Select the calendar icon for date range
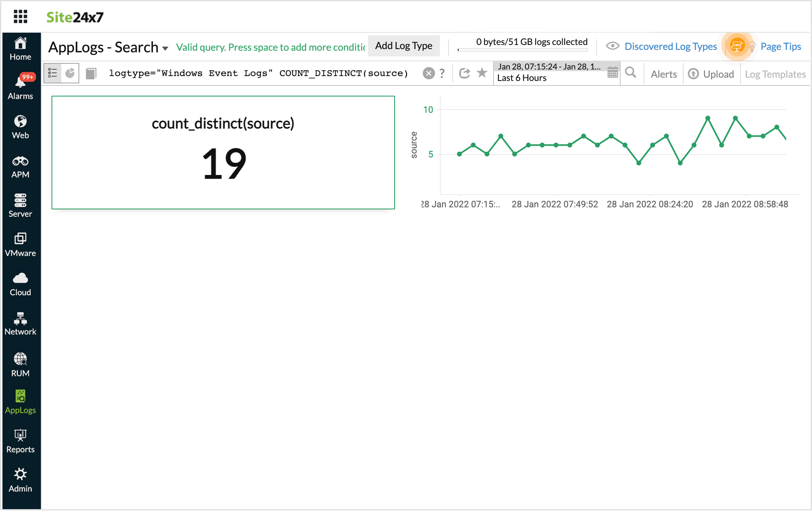812x512 pixels. (x=612, y=72)
